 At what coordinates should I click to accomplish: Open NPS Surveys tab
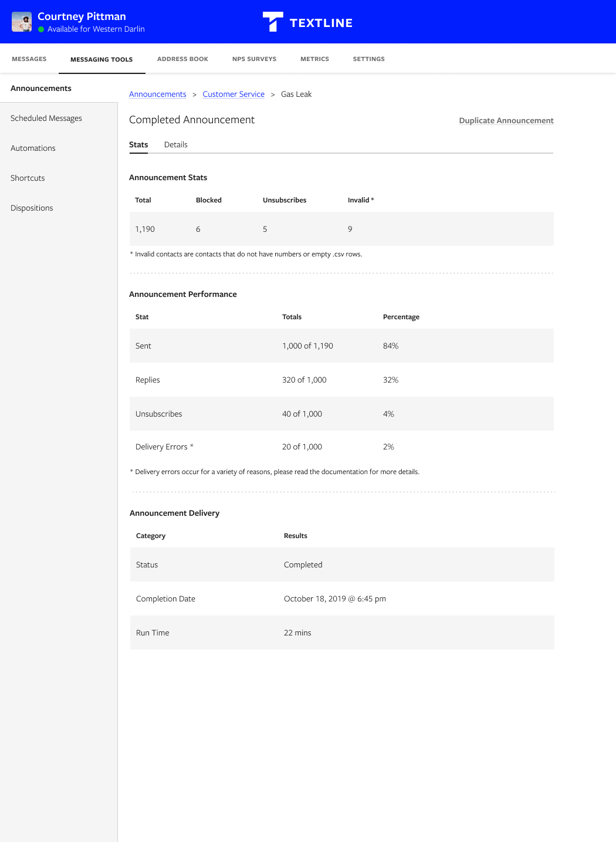254,59
